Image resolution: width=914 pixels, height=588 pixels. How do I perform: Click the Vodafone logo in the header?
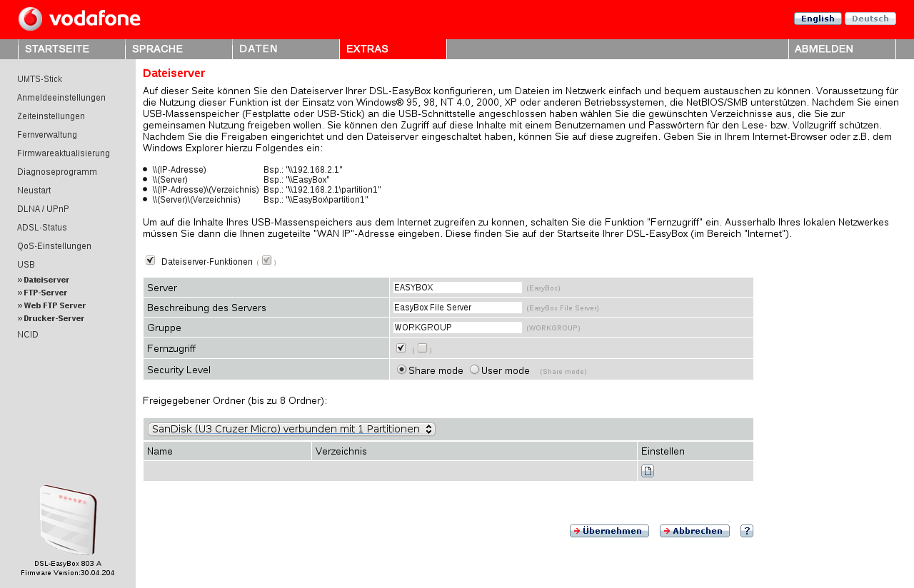[79, 19]
